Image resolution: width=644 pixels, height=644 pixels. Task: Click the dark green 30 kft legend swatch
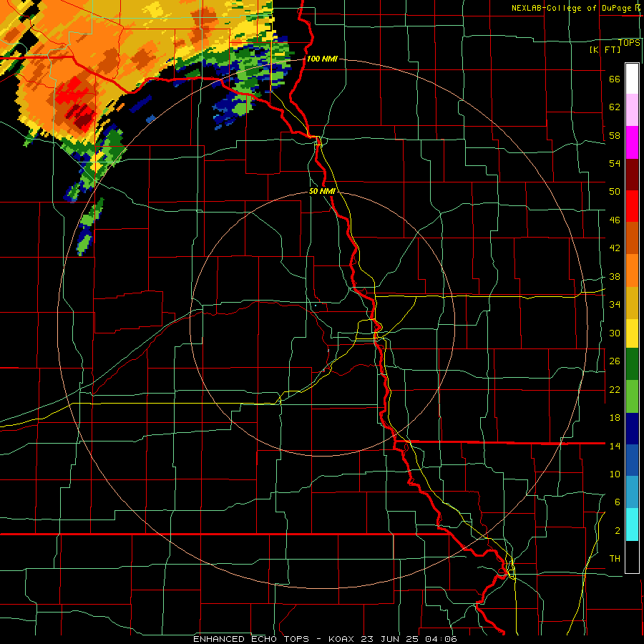point(632,364)
